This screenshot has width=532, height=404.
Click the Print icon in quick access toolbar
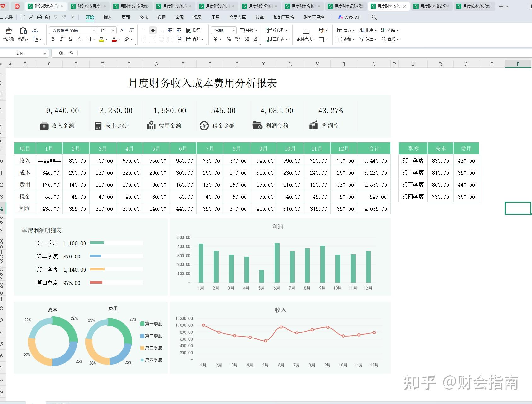[x=39, y=17]
